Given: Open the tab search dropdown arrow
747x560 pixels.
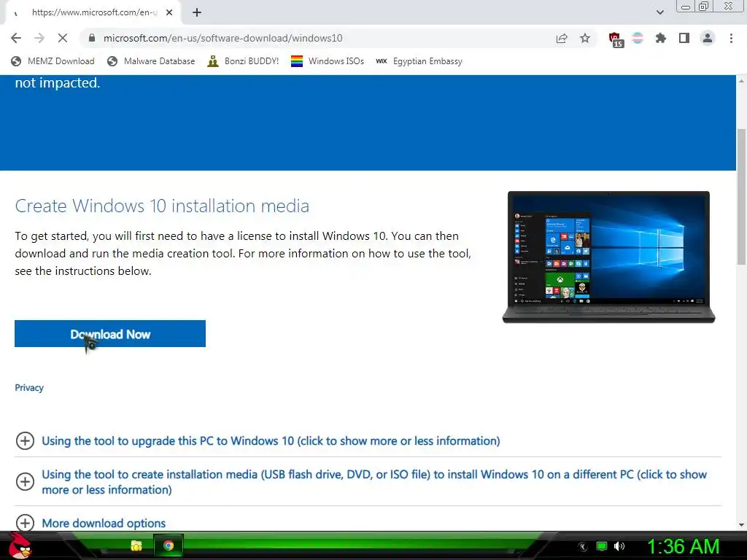Looking at the screenshot, I should click(x=659, y=12).
